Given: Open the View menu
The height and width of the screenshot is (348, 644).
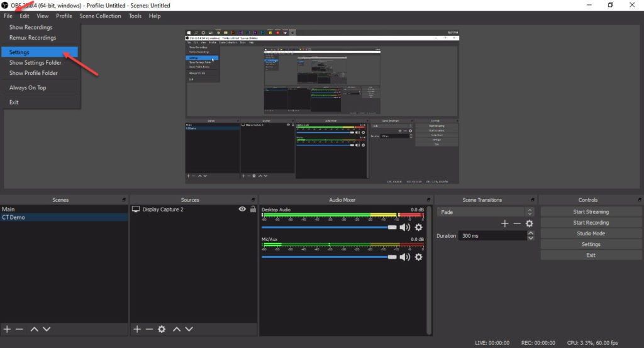Looking at the screenshot, I should [42, 16].
